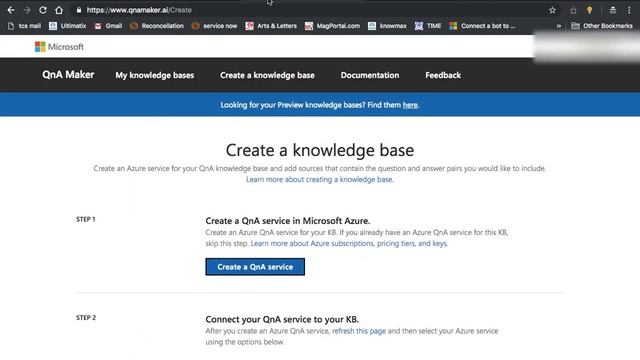Image resolution: width=640 pixels, height=360 pixels.
Task: Open the tcs mail bookmark
Action: (x=24, y=26)
